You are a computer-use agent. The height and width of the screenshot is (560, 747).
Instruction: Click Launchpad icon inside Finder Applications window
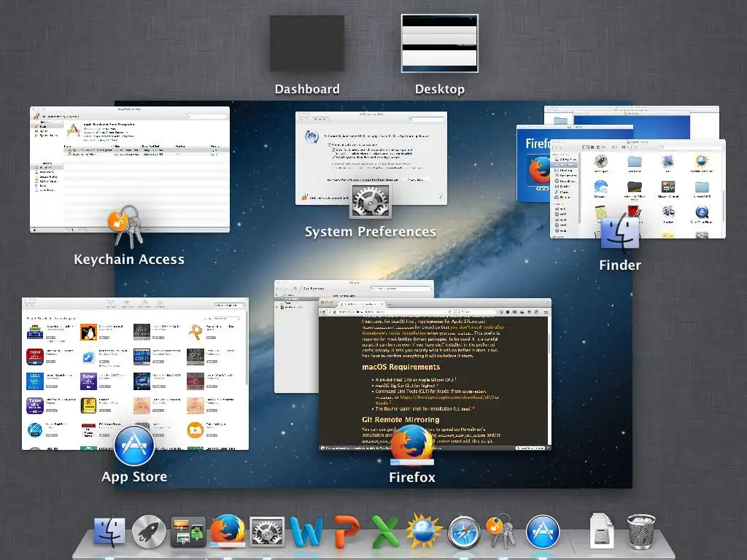(601, 161)
